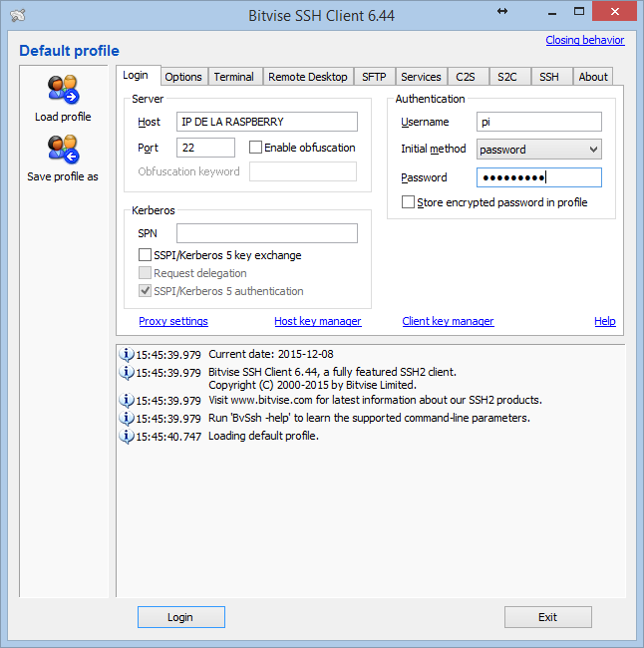Click the Bitvise app icon in title bar
This screenshot has width=644, height=648.
point(18,16)
